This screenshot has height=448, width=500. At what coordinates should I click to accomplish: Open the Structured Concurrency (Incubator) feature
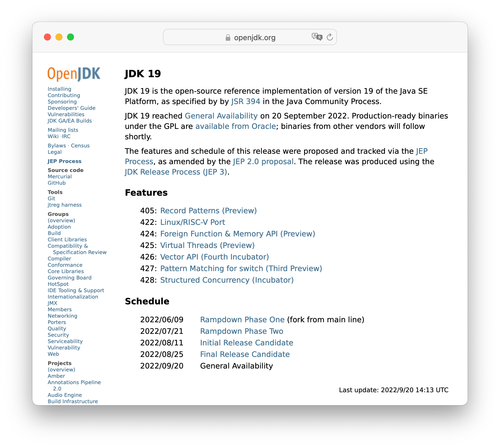(227, 280)
